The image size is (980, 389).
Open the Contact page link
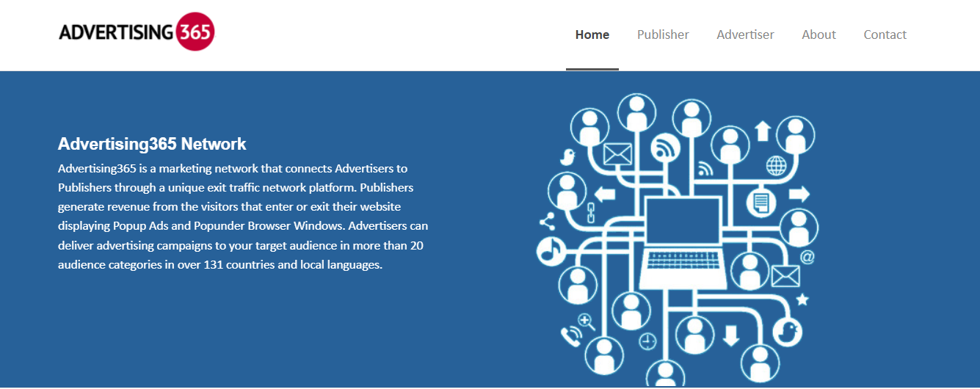[885, 34]
